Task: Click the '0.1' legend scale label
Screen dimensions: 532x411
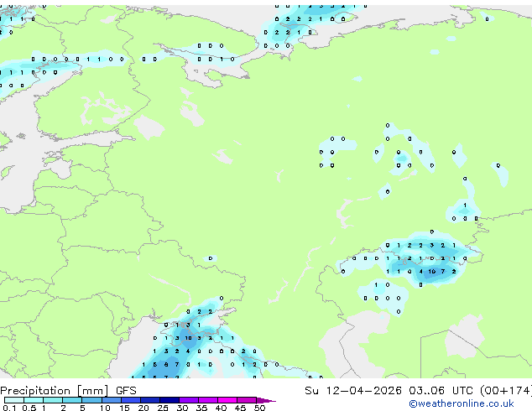Action: tap(9, 408)
